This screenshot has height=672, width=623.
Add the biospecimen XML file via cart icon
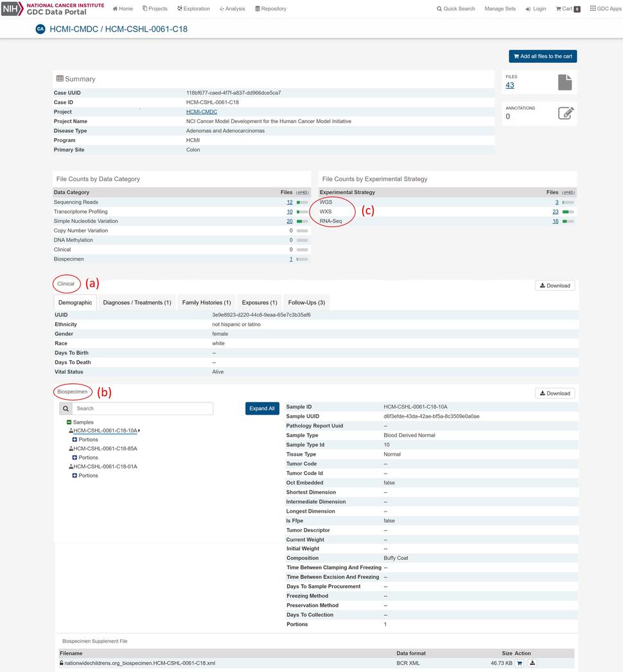(520, 663)
